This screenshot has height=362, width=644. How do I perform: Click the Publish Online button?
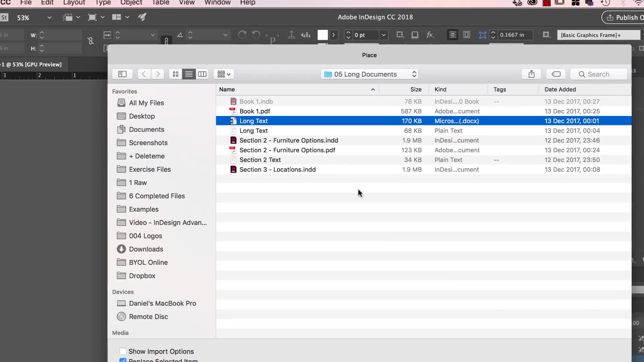(x=623, y=17)
